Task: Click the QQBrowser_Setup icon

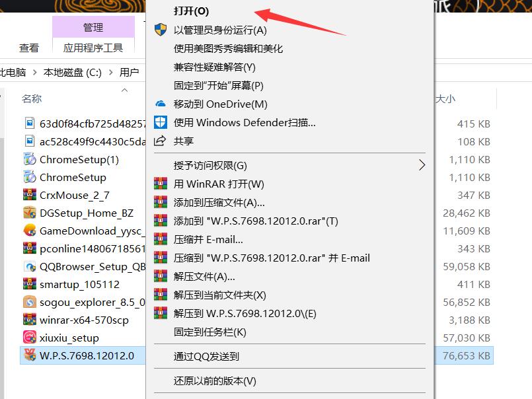Action: [30, 266]
